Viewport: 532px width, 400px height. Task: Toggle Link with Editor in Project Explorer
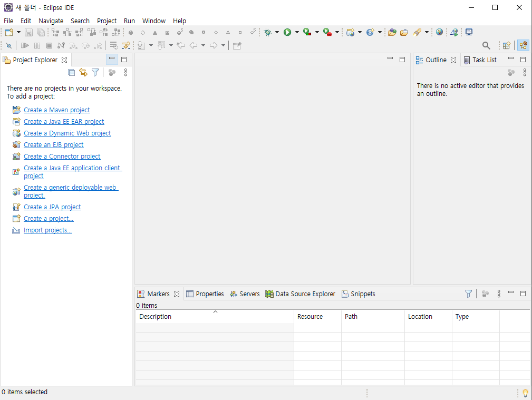(x=83, y=72)
